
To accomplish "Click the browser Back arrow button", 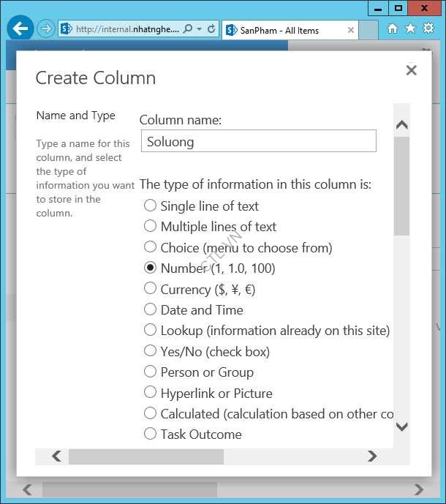I will tap(20, 29).
